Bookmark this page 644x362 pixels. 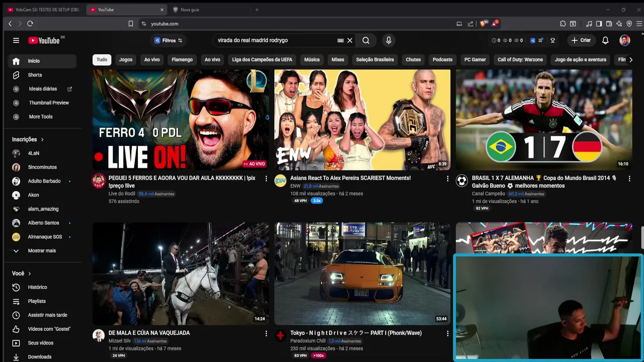pos(131,24)
